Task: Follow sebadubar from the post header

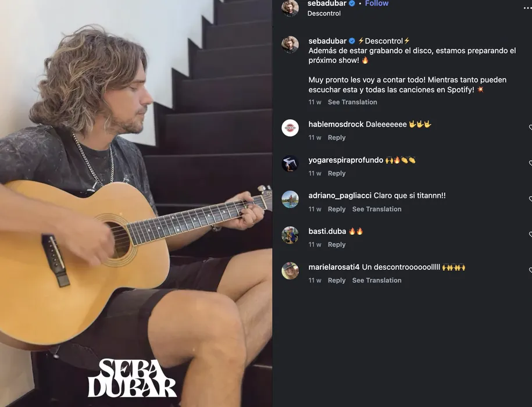Action: [377, 3]
